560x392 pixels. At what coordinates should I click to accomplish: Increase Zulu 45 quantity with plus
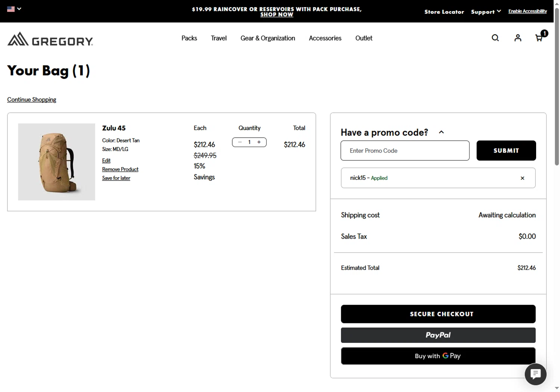259,142
